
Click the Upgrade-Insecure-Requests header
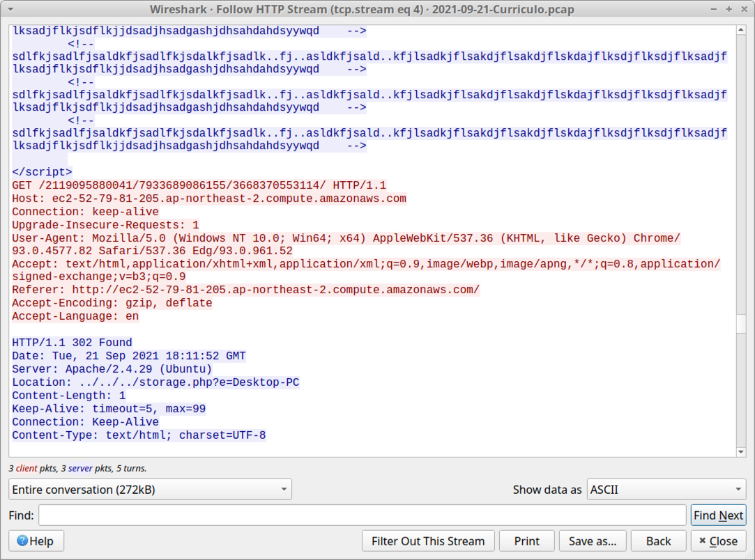pos(105,225)
